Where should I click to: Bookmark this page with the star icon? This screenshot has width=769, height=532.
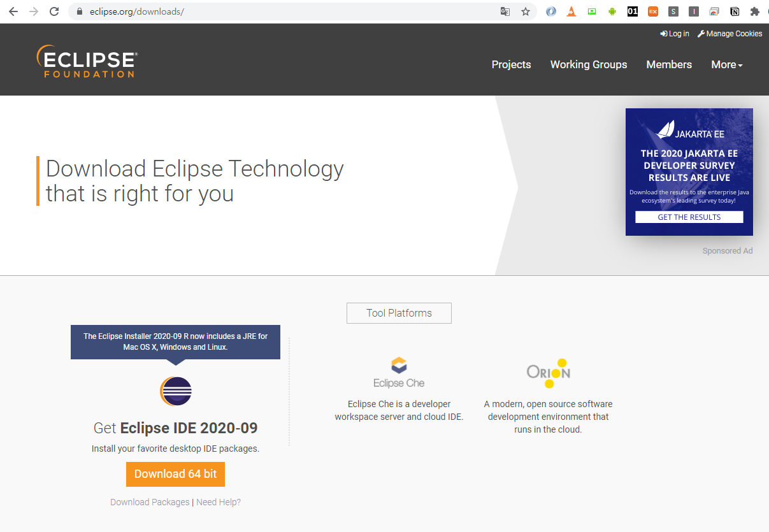click(526, 11)
